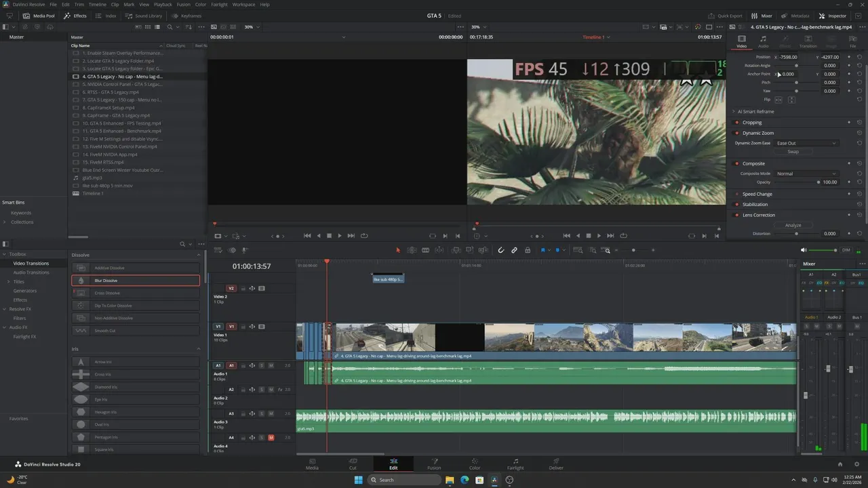Collapse the Dissolve transitions group
This screenshot has width=868, height=488.
coord(199,255)
